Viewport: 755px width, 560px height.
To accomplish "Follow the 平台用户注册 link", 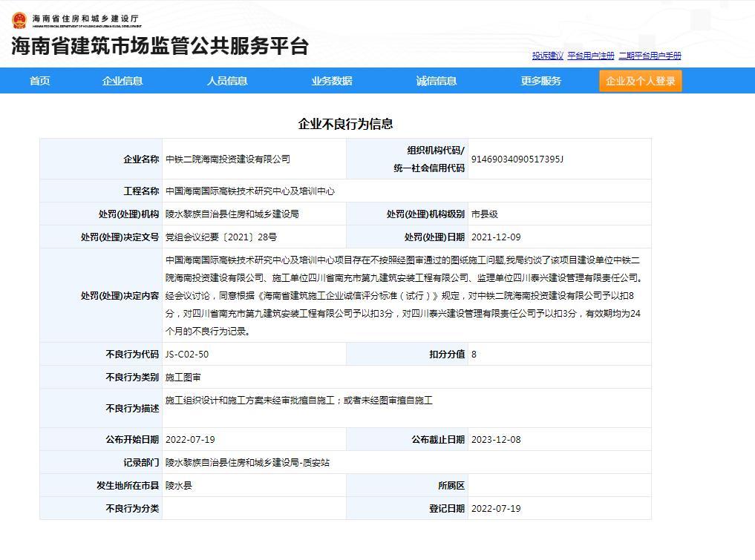I will click(591, 56).
